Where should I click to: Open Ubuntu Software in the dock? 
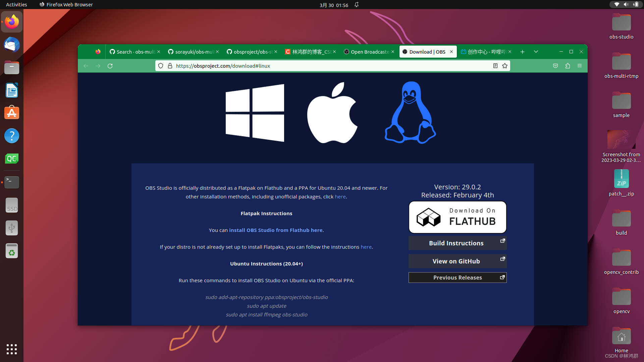point(12,113)
